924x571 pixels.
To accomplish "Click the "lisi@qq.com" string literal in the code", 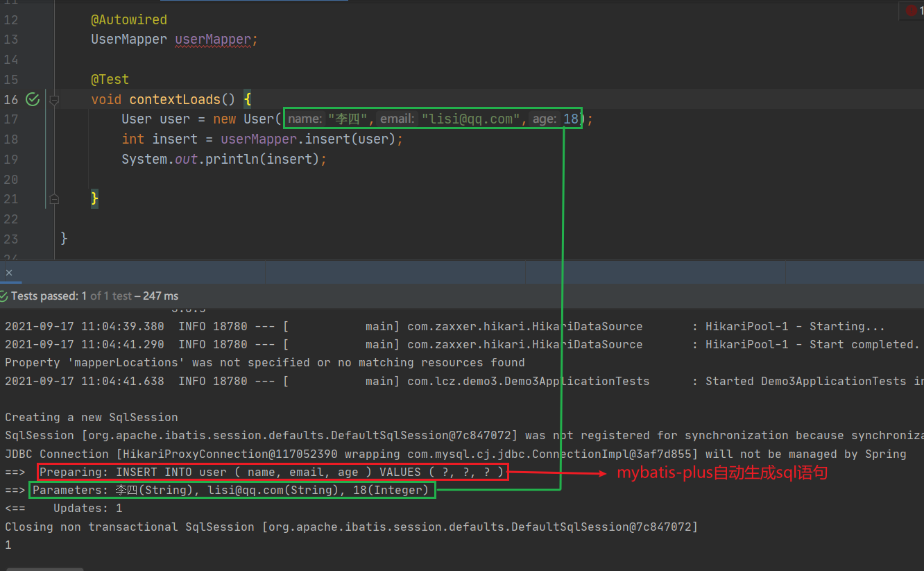I will point(472,119).
